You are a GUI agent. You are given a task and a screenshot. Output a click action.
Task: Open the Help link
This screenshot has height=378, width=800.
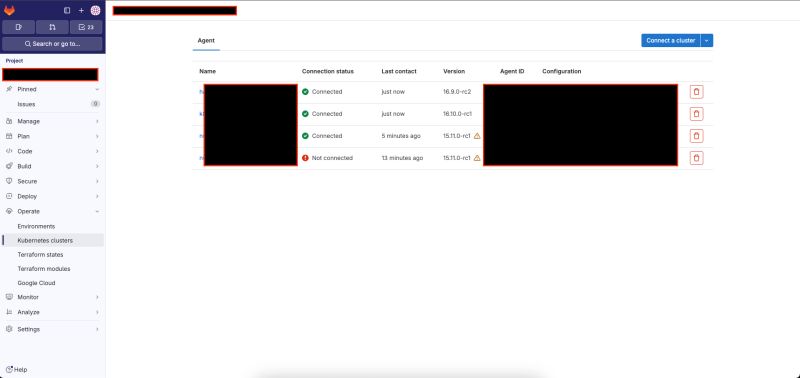pos(16,370)
